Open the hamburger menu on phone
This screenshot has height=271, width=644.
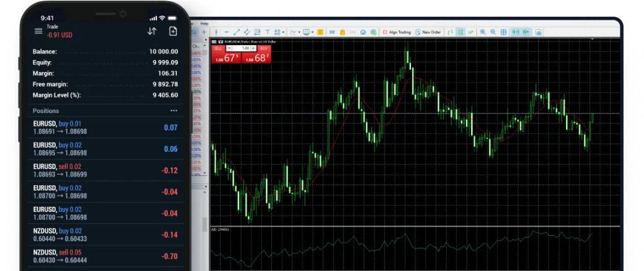click(38, 31)
